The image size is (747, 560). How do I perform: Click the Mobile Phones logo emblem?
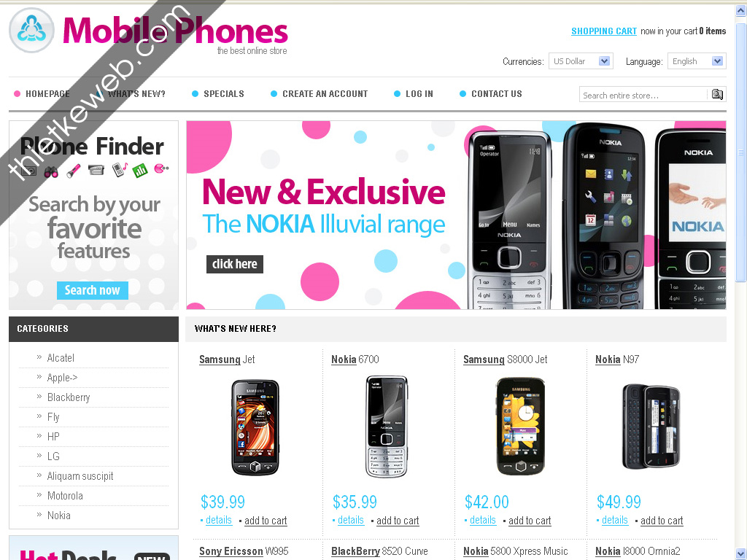point(31,30)
